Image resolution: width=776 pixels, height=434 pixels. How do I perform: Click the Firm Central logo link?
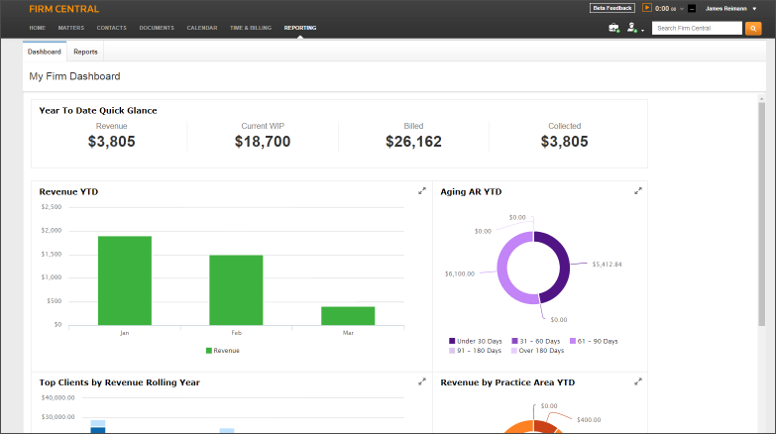click(64, 9)
